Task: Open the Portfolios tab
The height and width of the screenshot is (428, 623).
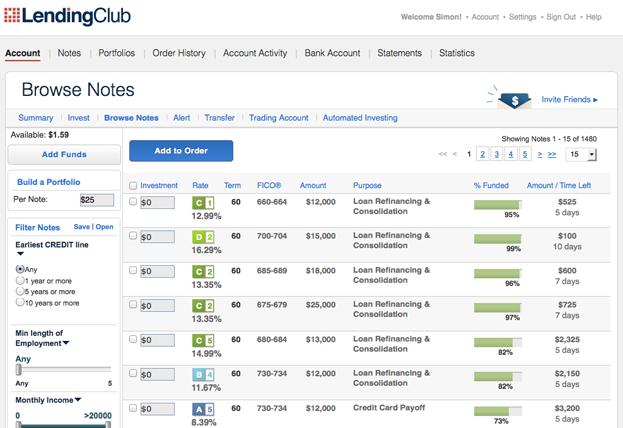Action: [116, 53]
